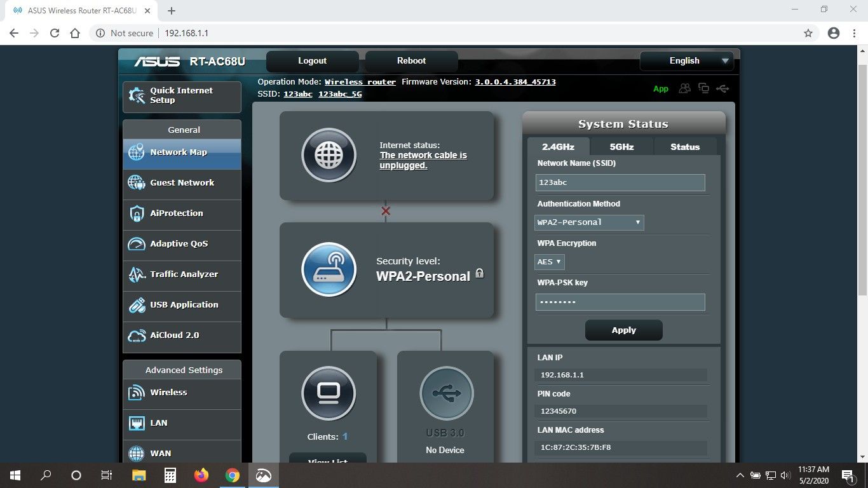The width and height of the screenshot is (868, 488).
Task: Switch to the Status tab
Action: coord(684,147)
